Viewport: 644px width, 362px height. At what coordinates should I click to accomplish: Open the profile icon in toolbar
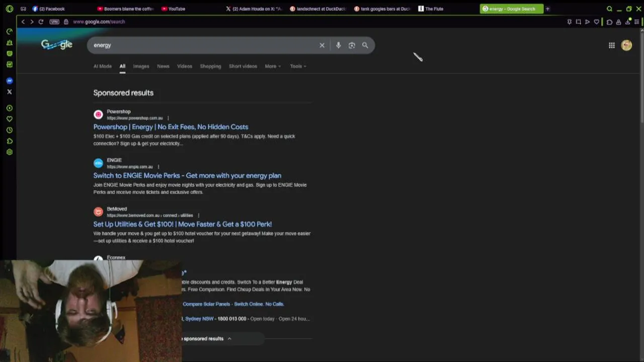click(618, 22)
